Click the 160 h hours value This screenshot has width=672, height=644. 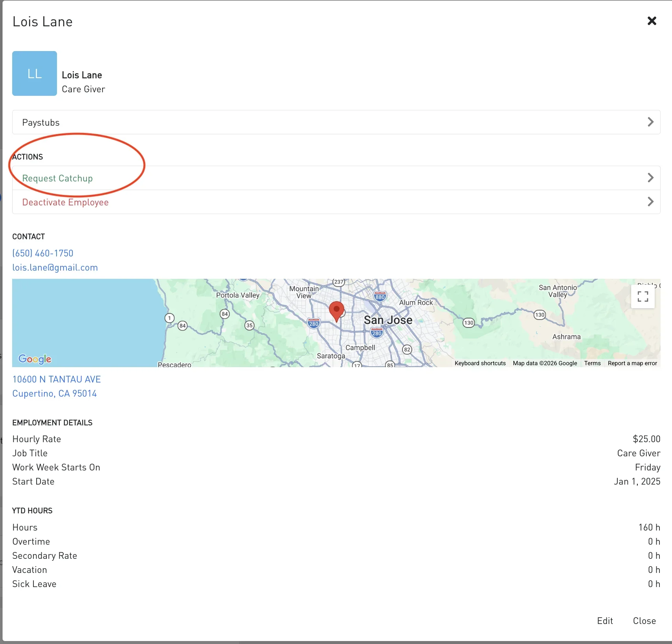[649, 527]
